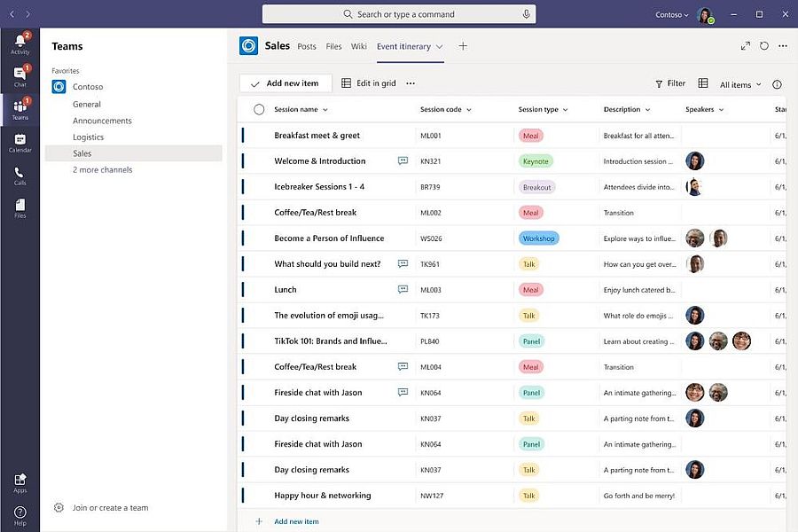Click the user profile avatar
Image resolution: width=798 pixels, height=532 pixels.
point(706,15)
